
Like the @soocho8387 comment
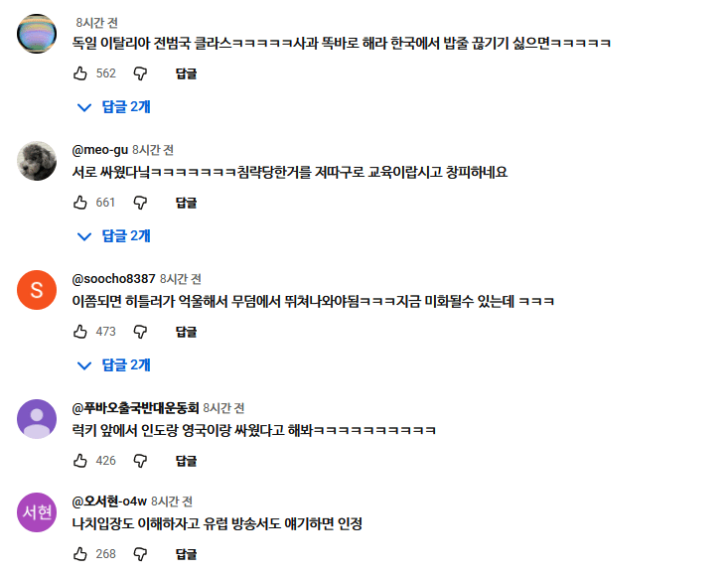pos(80,332)
